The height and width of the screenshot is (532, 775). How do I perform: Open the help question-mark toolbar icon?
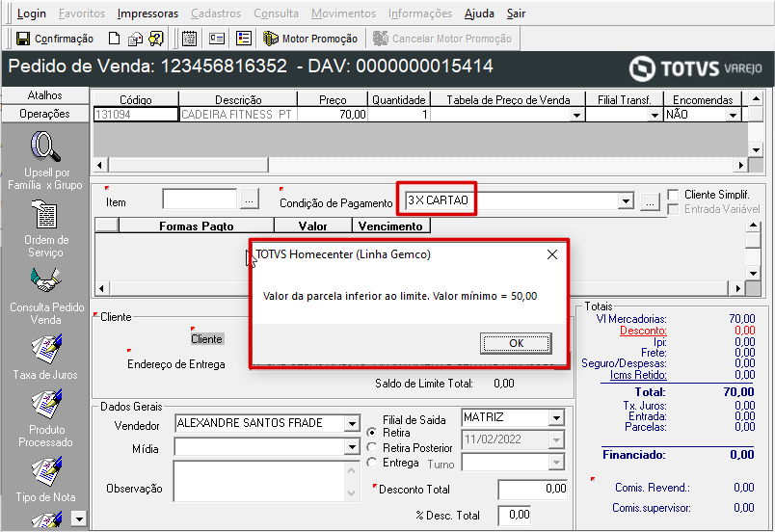point(156,39)
